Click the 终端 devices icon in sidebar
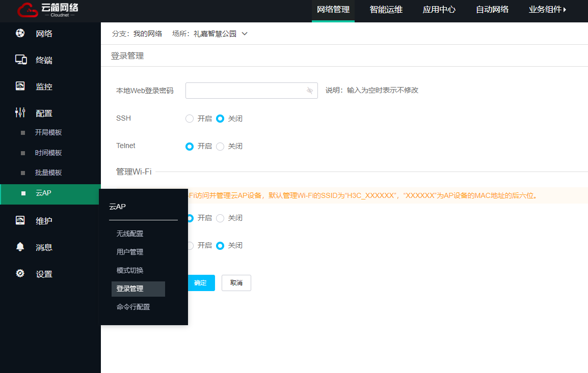The image size is (588, 373). point(20,60)
